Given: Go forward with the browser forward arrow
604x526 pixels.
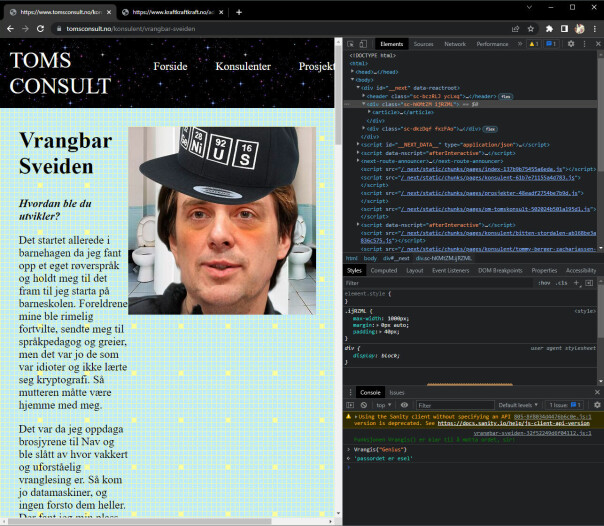Looking at the screenshot, I should [x=25, y=29].
